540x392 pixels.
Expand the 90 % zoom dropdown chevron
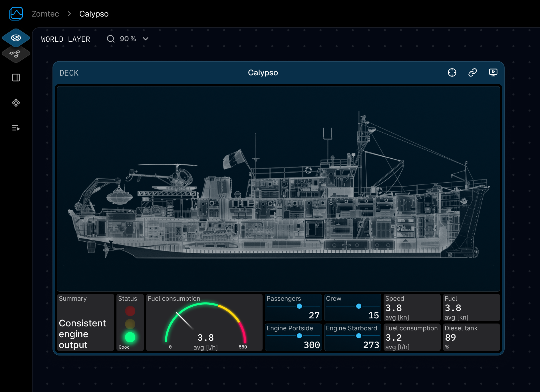(146, 39)
